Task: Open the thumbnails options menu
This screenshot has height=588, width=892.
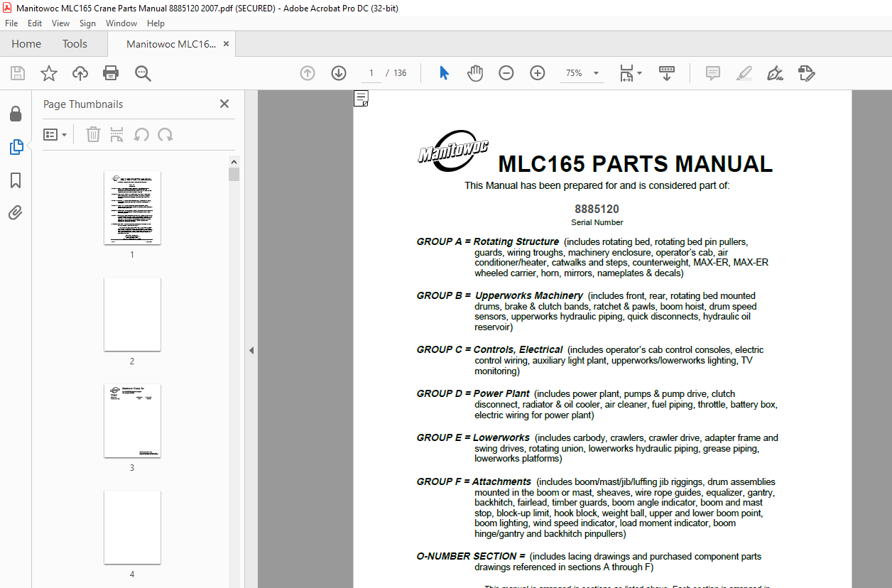Action: coord(55,135)
